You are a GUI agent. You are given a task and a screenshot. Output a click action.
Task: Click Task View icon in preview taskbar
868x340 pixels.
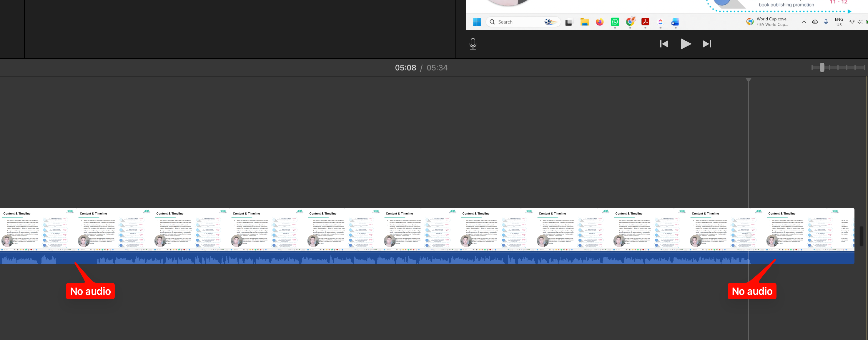click(569, 22)
